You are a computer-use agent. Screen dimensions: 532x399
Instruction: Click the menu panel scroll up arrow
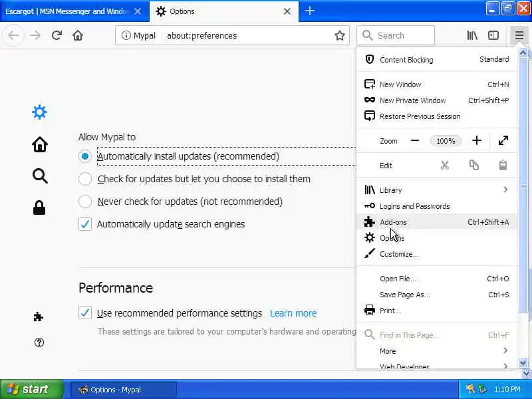(x=523, y=53)
